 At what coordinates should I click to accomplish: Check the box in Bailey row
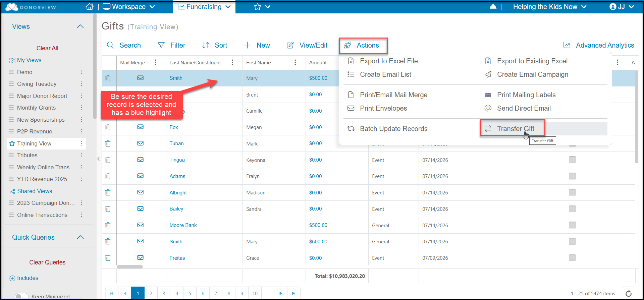coord(573,209)
